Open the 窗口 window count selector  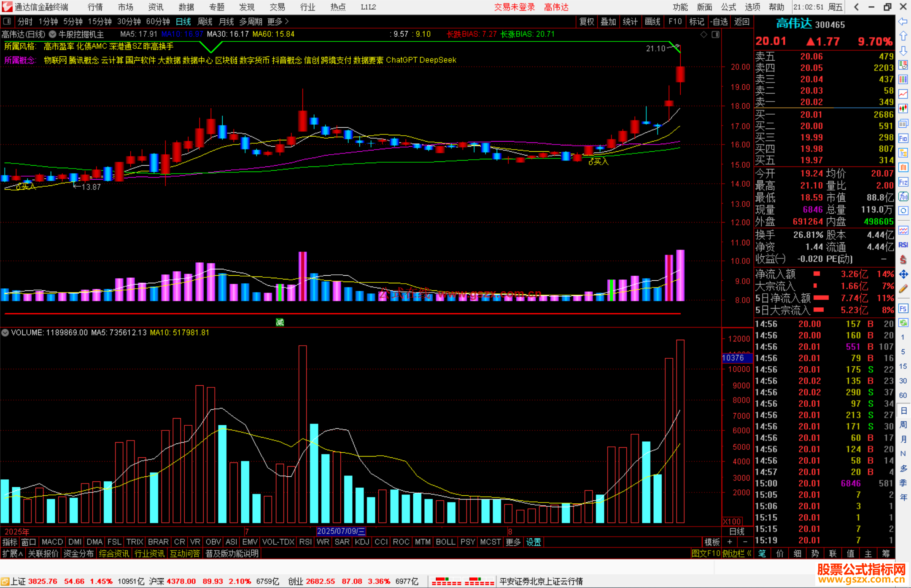click(29, 542)
